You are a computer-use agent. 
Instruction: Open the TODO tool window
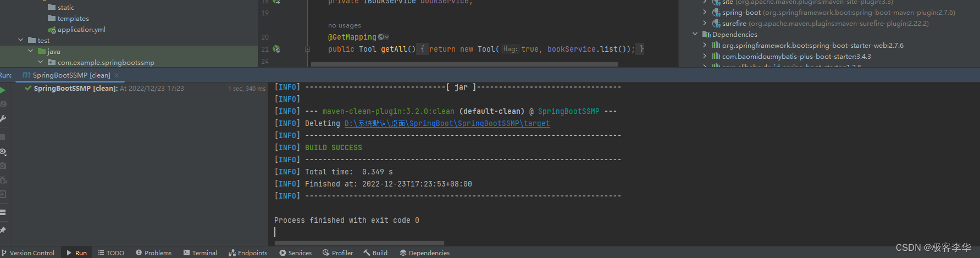111,253
